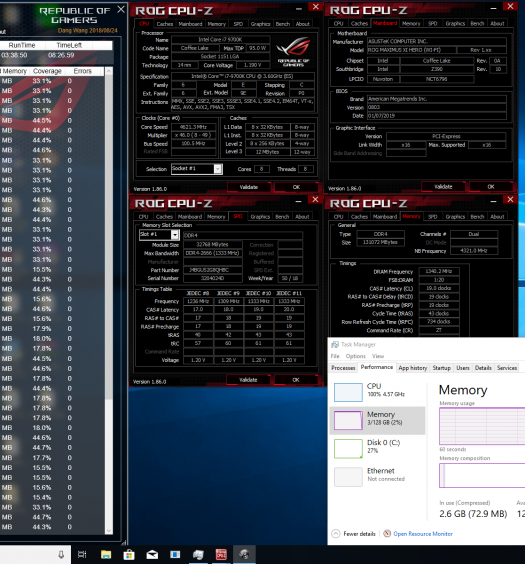Switch to the Services tab in Task Manager

pos(507,368)
